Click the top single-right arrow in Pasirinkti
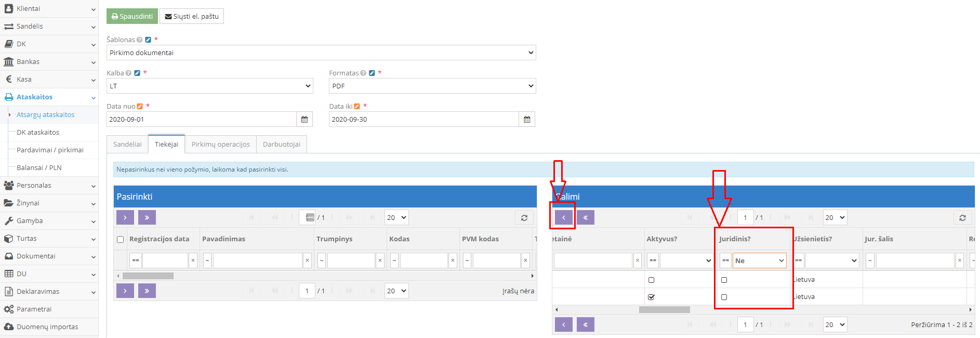 tap(125, 217)
